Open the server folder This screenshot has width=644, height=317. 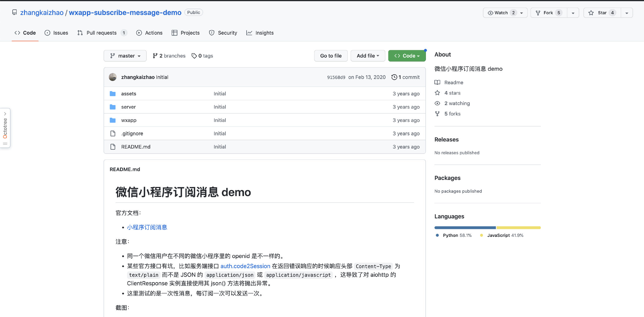pos(128,107)
